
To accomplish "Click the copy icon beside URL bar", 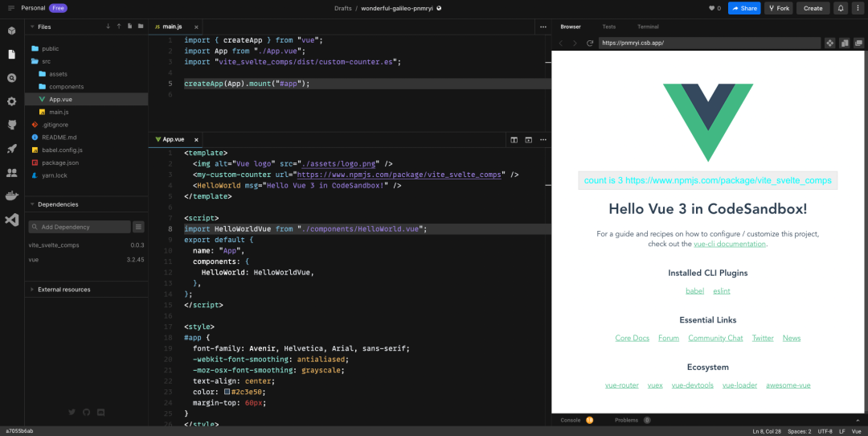I will click(x=844, y=43).
